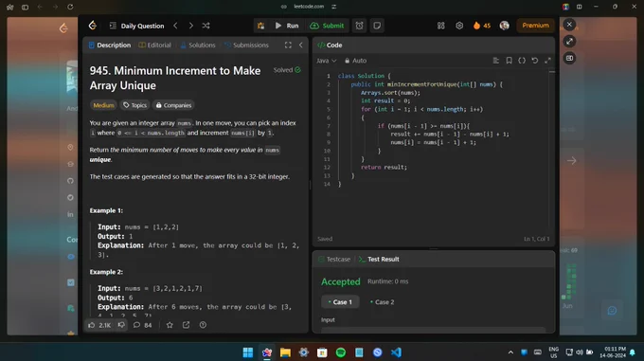Click the debugger icon beside Run

click(x=260, y=26)
